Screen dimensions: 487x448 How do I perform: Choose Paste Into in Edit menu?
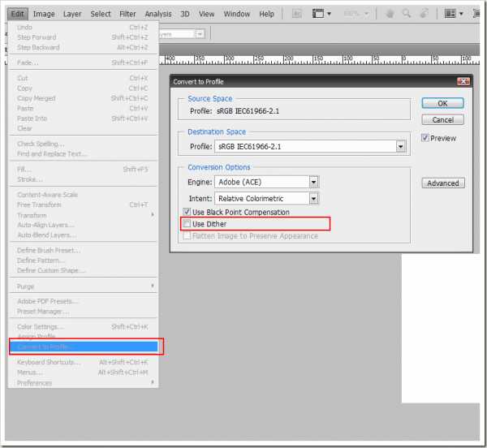(x=84, y=118)
